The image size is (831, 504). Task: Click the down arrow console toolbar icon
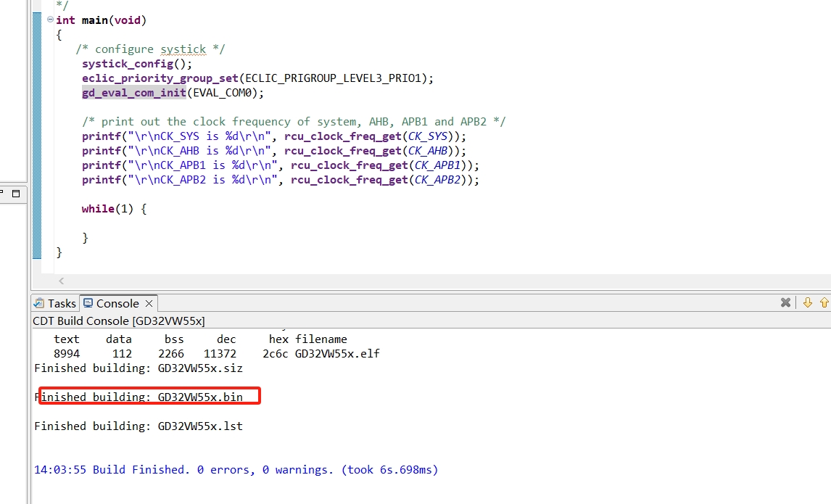(x=807, y=302)
